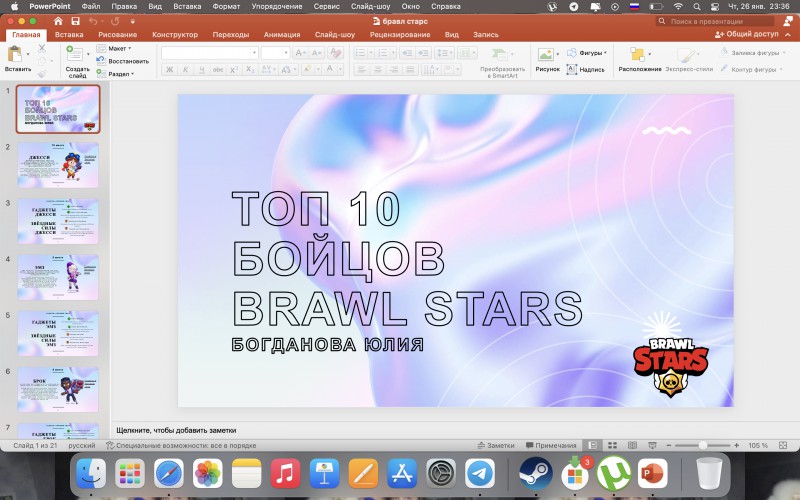Viewport: 800px width, 500px height.
Task: Open the Рисование ribbon tab
Action: click(x=118, y=35)
